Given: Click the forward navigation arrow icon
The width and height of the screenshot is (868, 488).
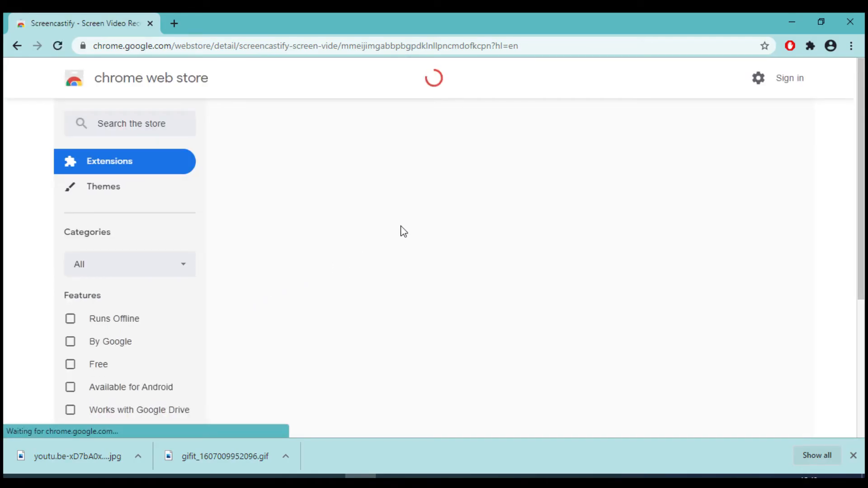Looking at the screenshot, I should 37,46.
